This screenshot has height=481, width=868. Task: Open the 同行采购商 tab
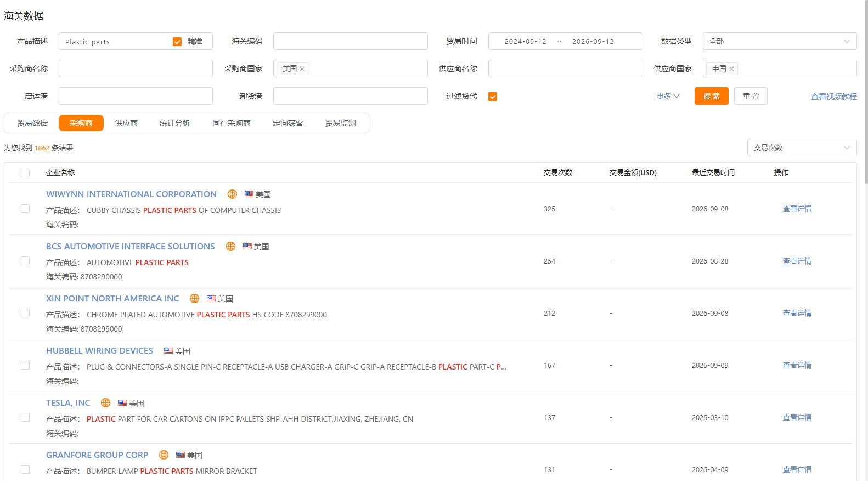click(232, 123)
